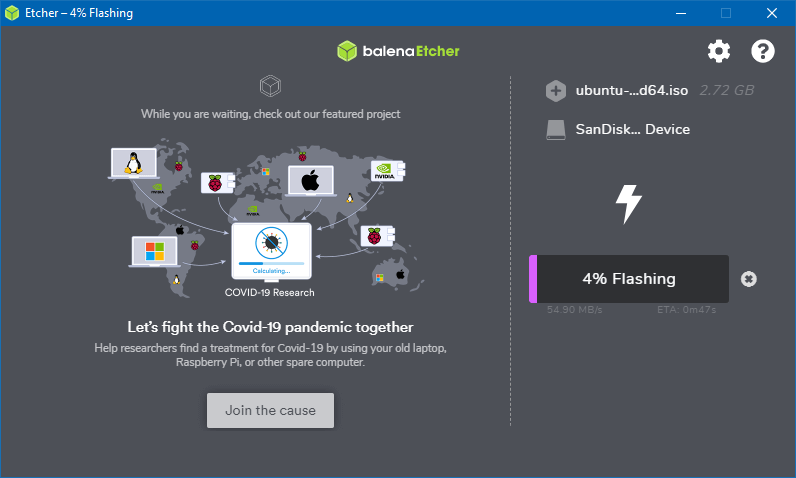The height and width of the screenshot is (478, 796).
Task: Click the Linux penguin laptop illustration
Action: click(x=134, y=163)
